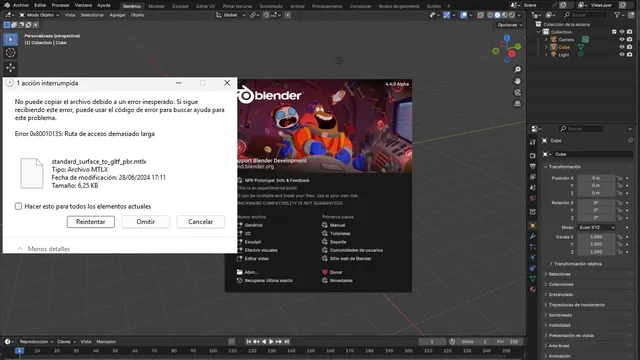Viewport: 640px width, 360px height.
Task: Toggle camera view icon in viewport
Action: [x=517, y=93]
